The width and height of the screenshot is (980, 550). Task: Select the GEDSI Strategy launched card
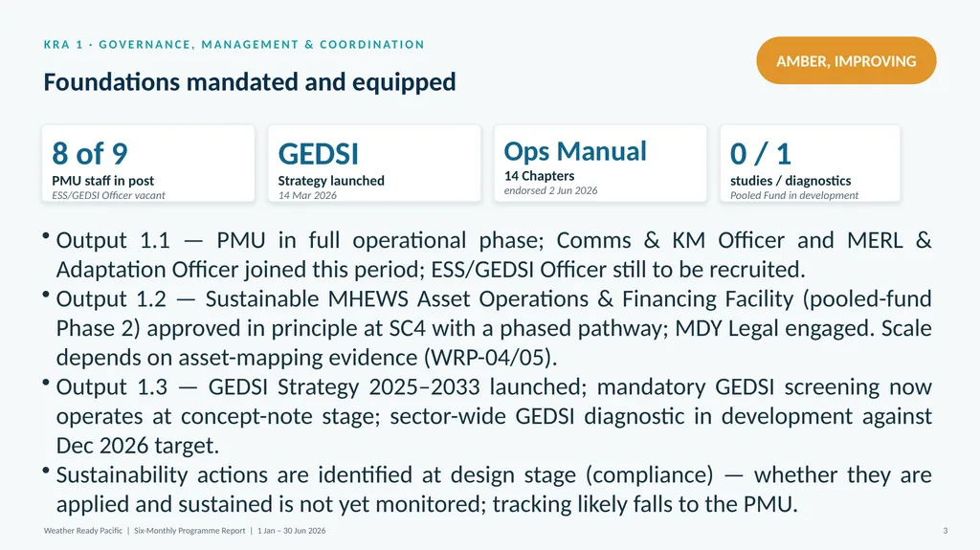pos(374,164)
